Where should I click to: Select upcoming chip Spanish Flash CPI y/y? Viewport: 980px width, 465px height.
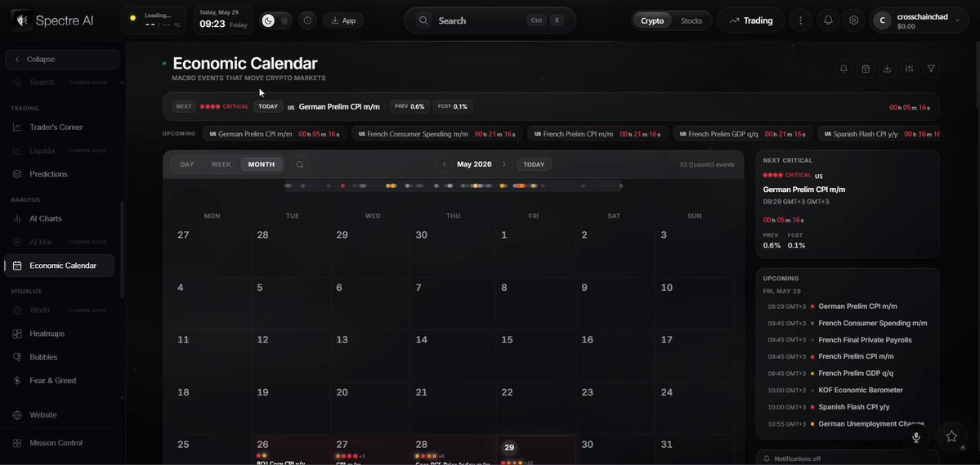(x=878, y=134)
